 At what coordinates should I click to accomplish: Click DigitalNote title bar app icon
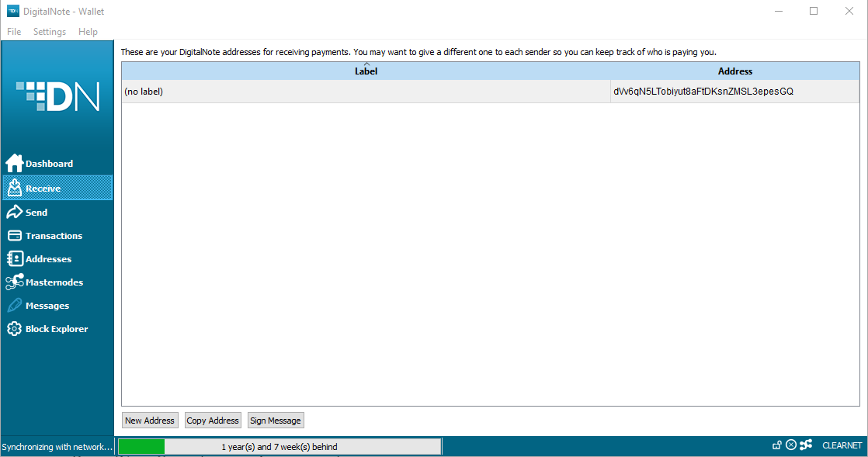coord(12,11)
